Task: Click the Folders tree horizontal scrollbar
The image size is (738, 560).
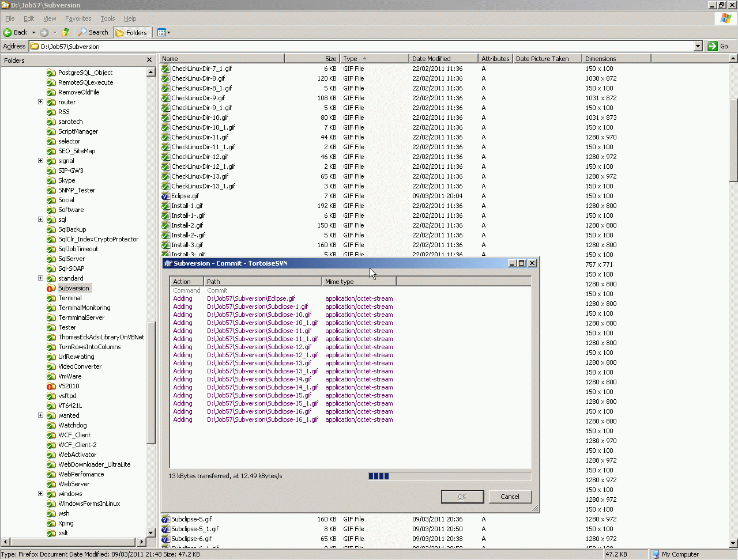Action: [74, 542]
